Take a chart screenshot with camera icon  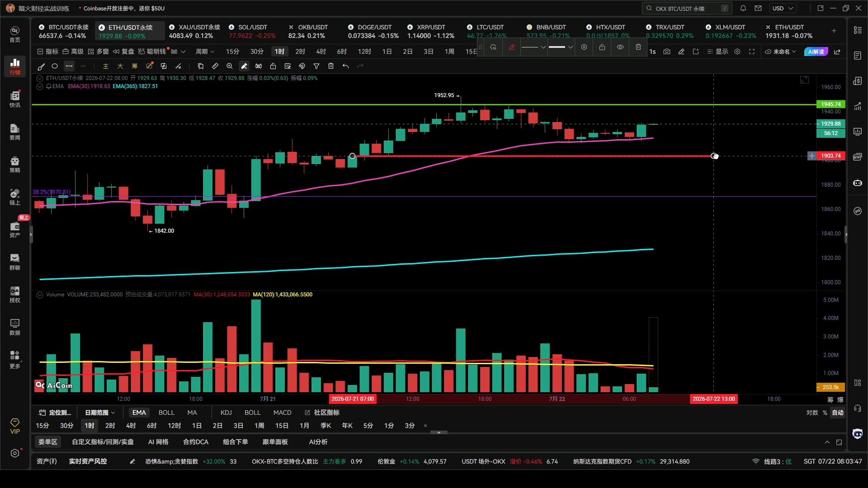coord(667,52)
